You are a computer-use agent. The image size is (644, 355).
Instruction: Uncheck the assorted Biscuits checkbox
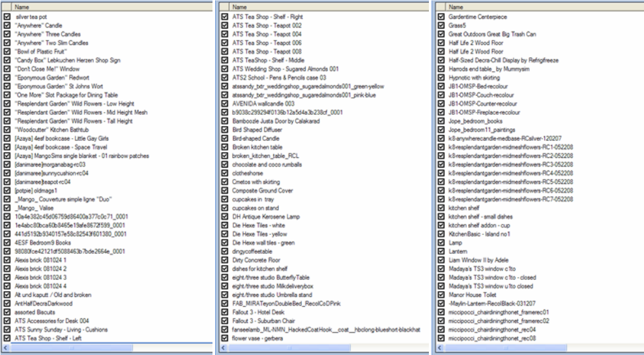[7, 312]
